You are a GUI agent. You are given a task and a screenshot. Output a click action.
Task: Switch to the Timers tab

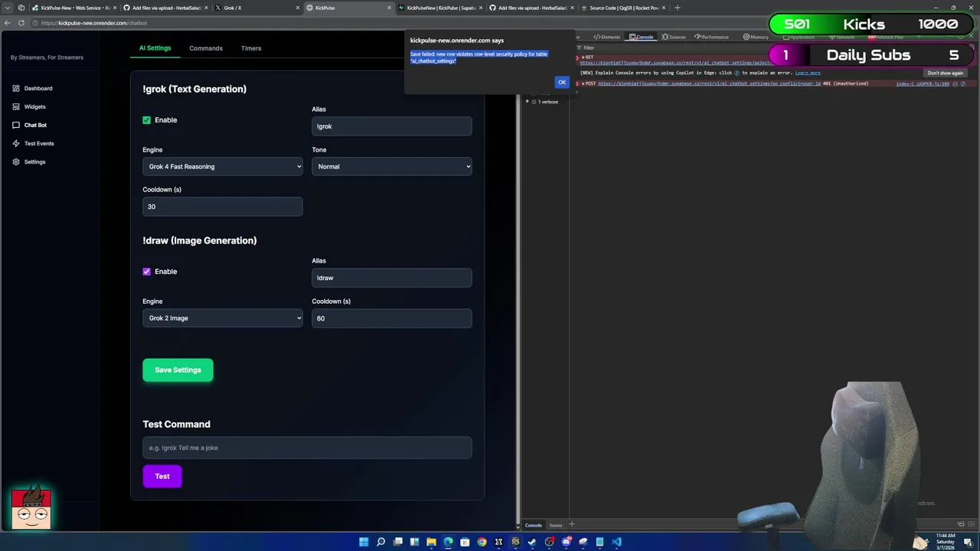point(251,48)
